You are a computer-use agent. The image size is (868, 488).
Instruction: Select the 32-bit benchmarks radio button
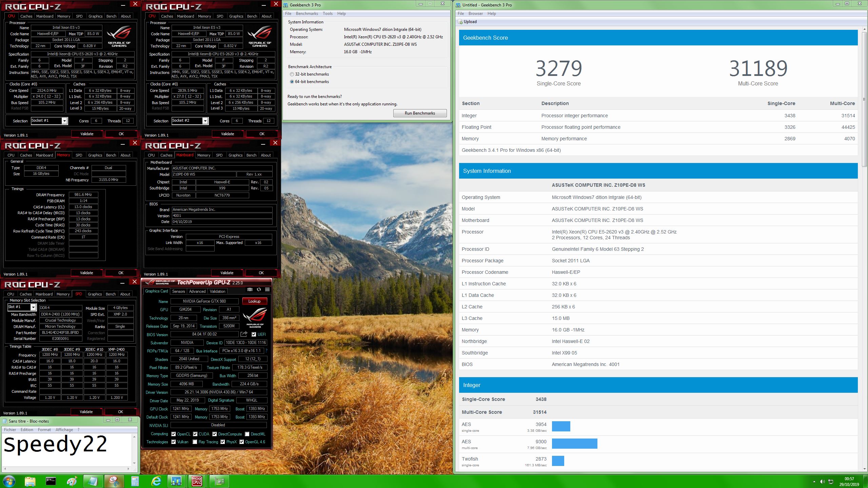292,74
